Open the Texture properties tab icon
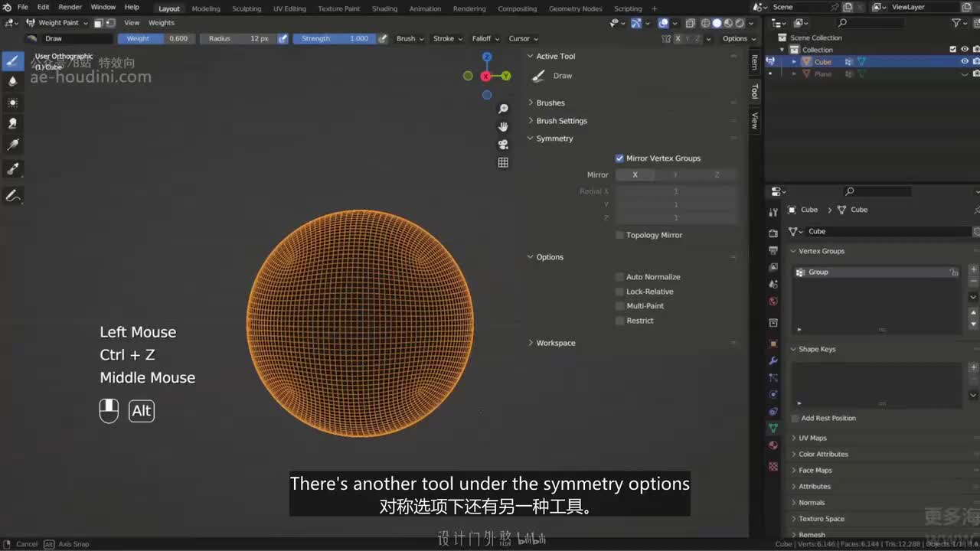The width and height of the screenshot is (980, 551). tap(773, 466)
